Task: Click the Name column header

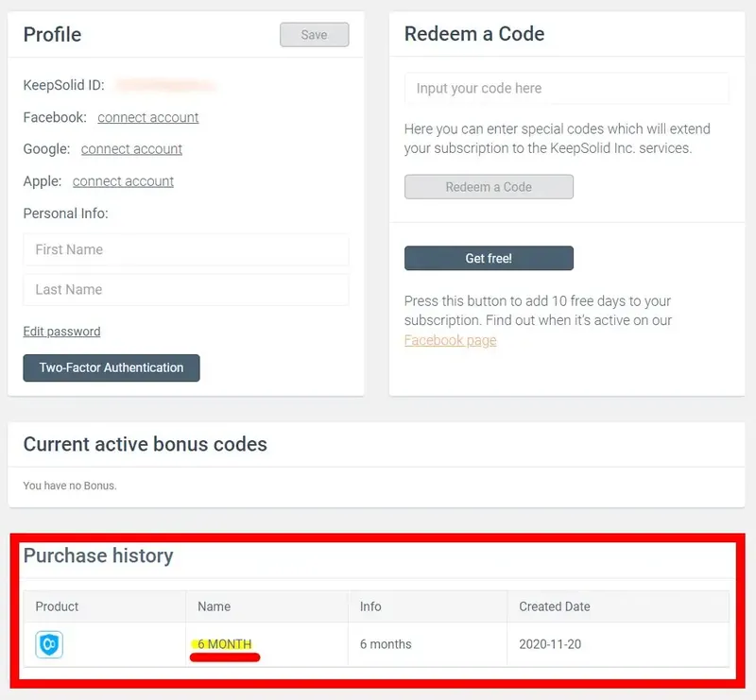Action: click(215, 606)
